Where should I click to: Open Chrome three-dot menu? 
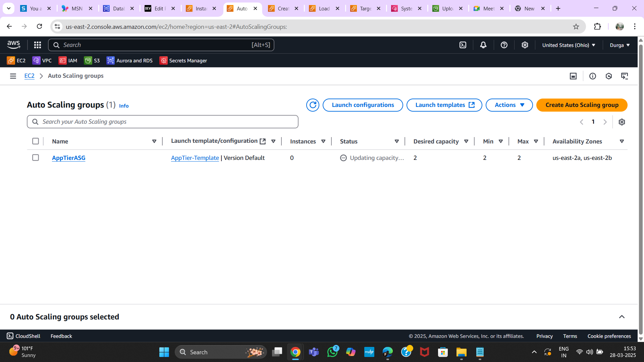[635, 26]
